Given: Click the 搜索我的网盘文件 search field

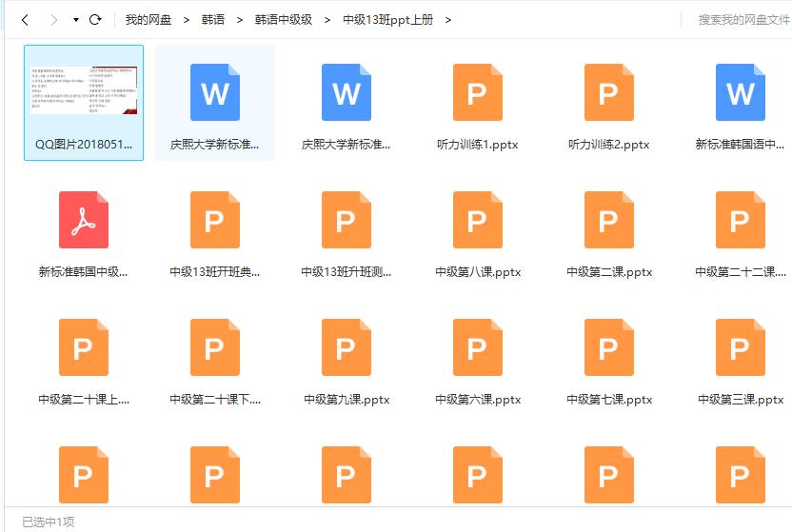Looking at the screenshot, I should pos(742,20).
